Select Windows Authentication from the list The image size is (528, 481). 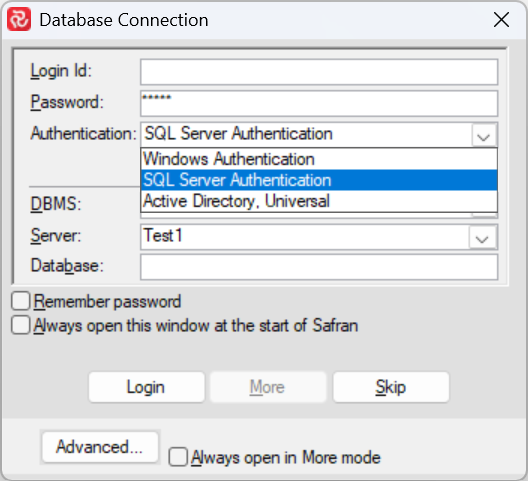[x=319, y=159]
